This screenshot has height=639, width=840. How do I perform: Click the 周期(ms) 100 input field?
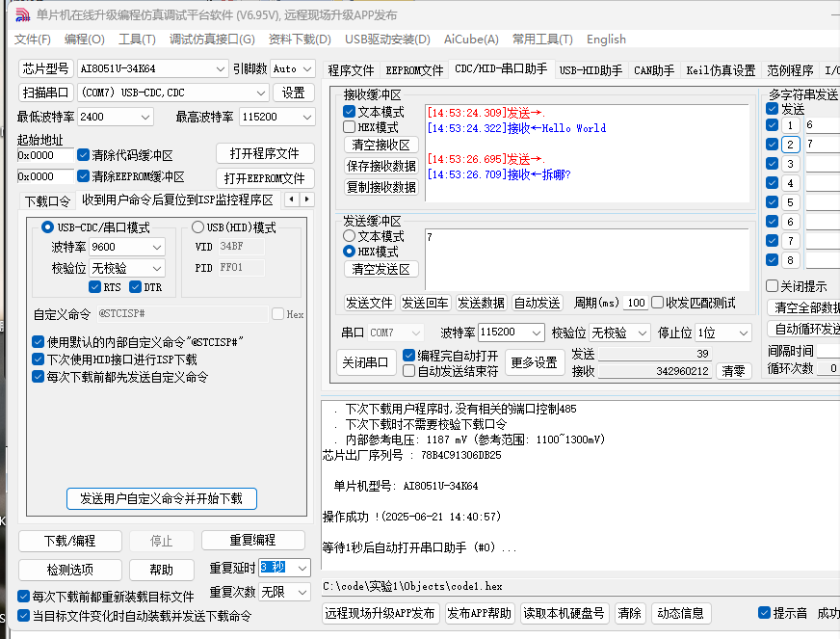tap(636, 303)
